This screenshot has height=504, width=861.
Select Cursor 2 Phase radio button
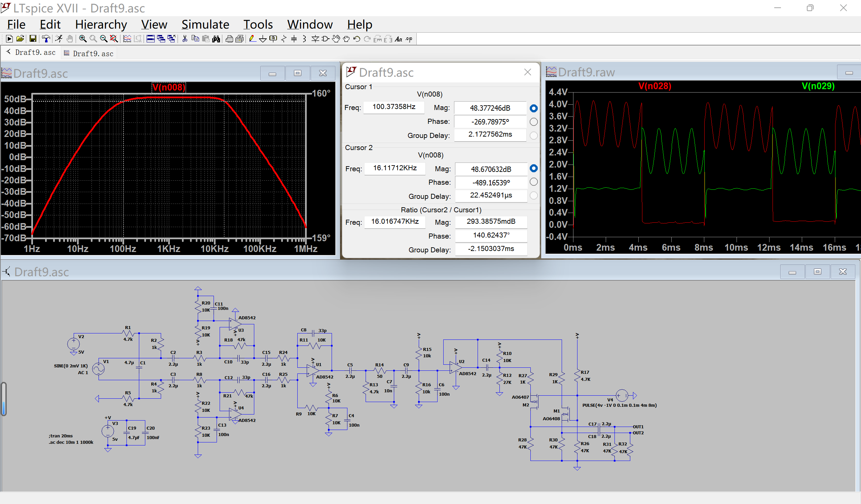click(x=533, y=182)
